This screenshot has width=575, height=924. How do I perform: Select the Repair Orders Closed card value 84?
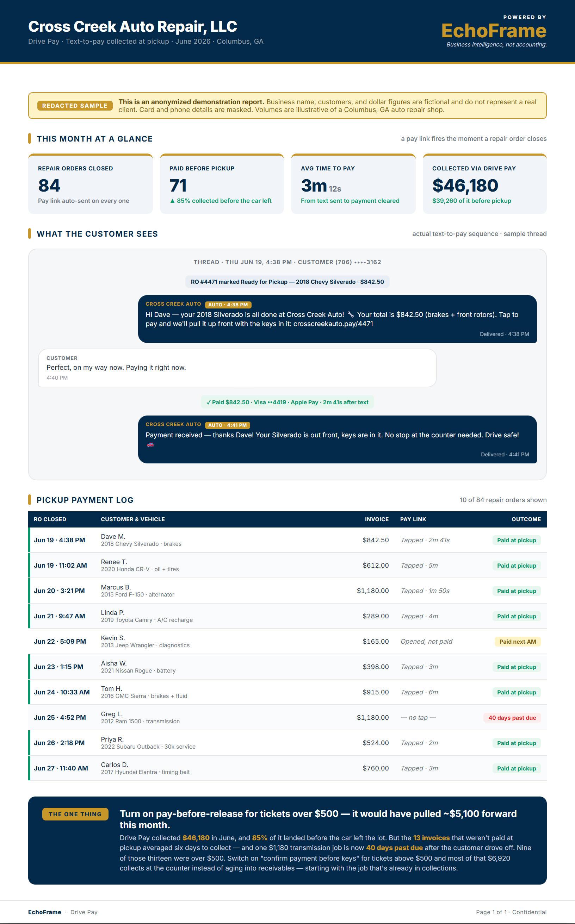49,186
